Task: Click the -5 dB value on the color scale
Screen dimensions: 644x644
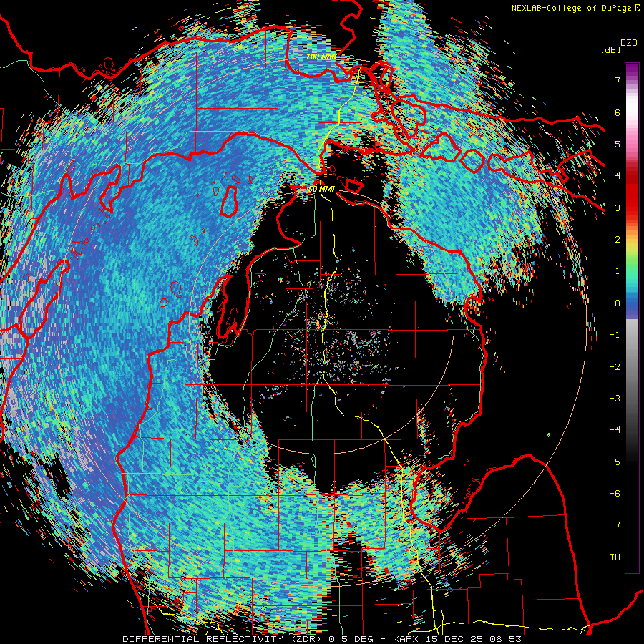Action: click(615, 462)
